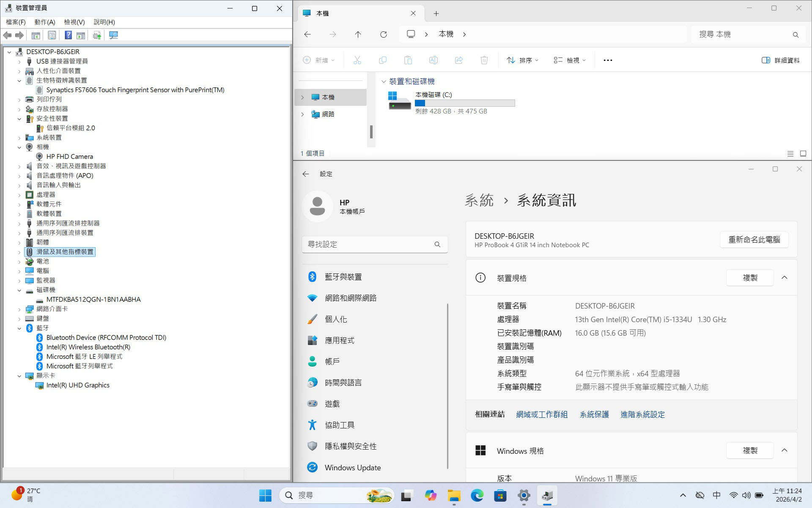Open Microsoft Edge from the taskbar
This screenshot has width=812, height=508.
pos(477,495)
